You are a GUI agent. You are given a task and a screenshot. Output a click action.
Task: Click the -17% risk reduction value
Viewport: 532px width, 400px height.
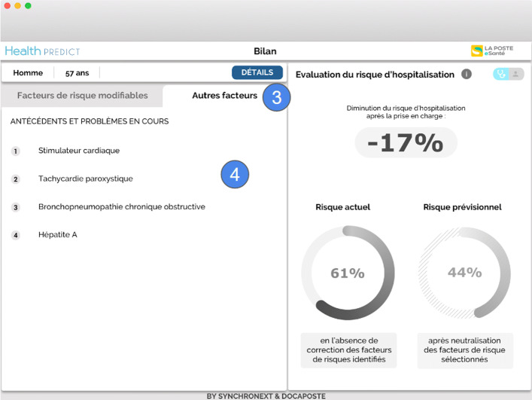(406, 142)
